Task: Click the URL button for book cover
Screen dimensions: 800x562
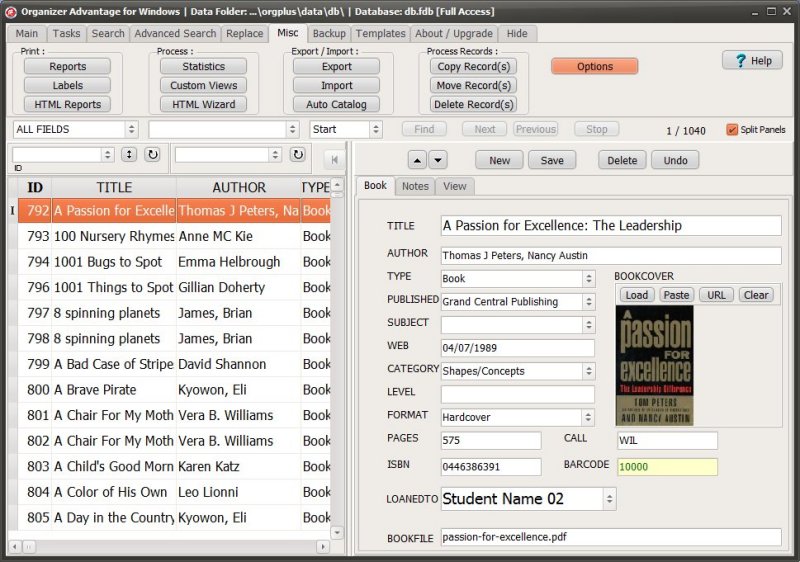Action: pyautogui.click(x=716, y=295)
